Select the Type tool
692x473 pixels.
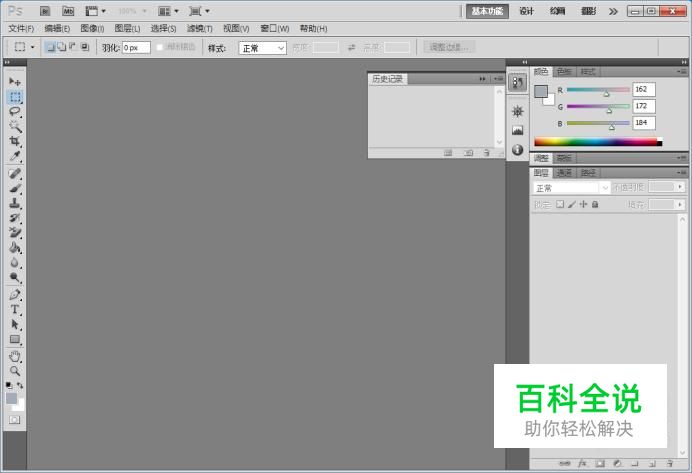coord(15,309)
